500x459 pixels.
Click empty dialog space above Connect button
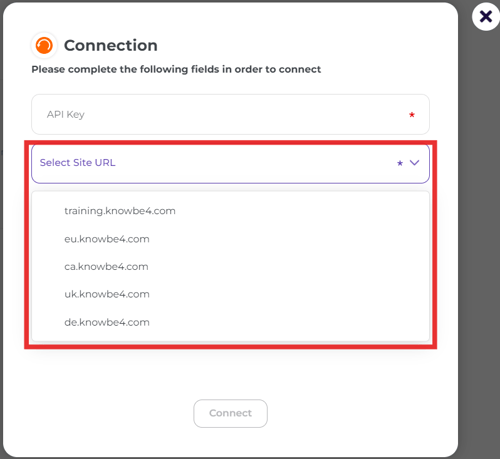click(x=230, y=373)
